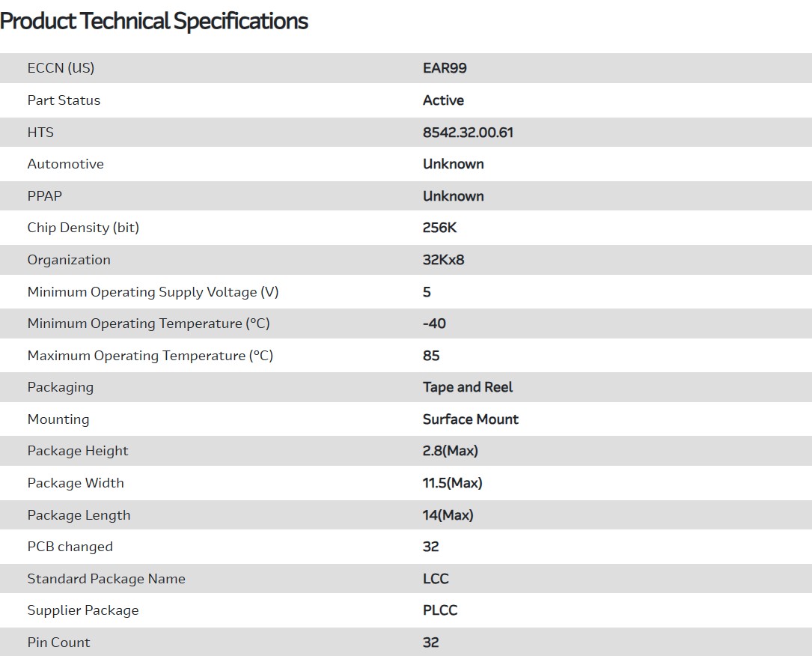The width and height of the screenshot is (812, 656).
Task: Click the Package Length label
Action: (79, 515)
